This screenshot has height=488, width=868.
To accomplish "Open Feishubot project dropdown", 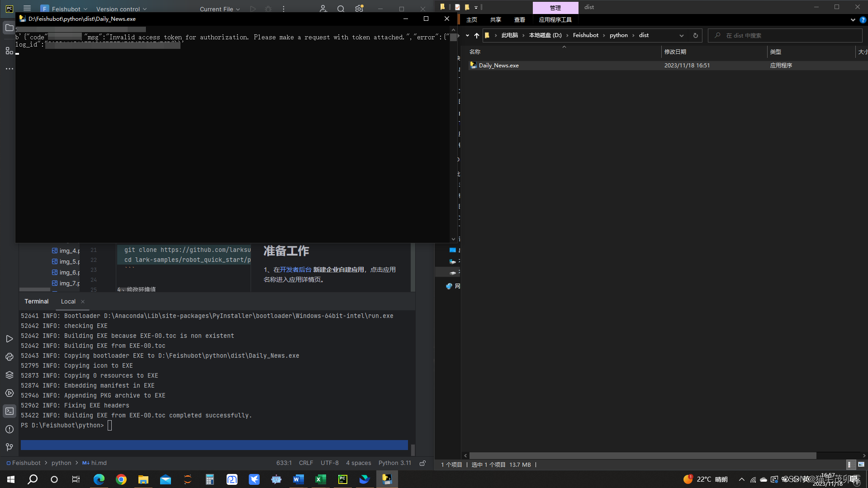I will pyautogui.click(x=64, y=9).
